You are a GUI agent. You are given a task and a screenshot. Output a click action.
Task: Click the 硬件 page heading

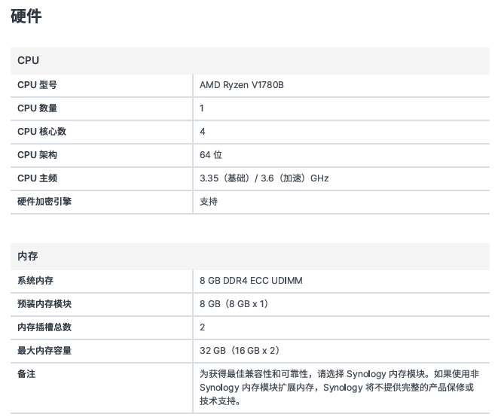coord(26,16)
